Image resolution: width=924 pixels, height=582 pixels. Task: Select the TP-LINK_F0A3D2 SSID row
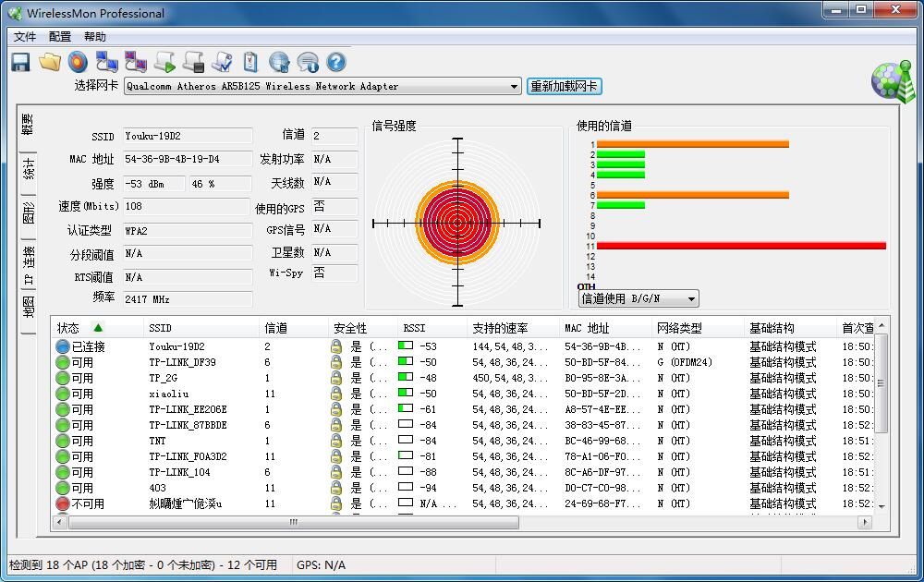[x=188, y=456]
